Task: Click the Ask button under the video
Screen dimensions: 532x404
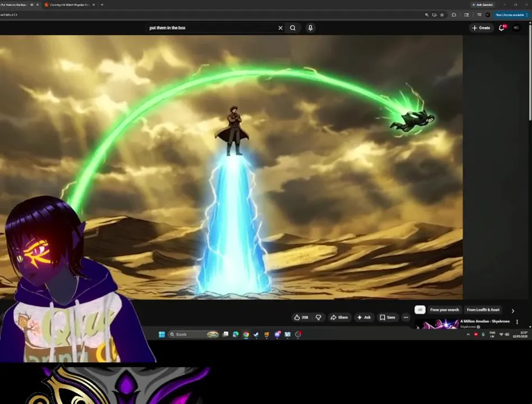Action: point(364,317)
